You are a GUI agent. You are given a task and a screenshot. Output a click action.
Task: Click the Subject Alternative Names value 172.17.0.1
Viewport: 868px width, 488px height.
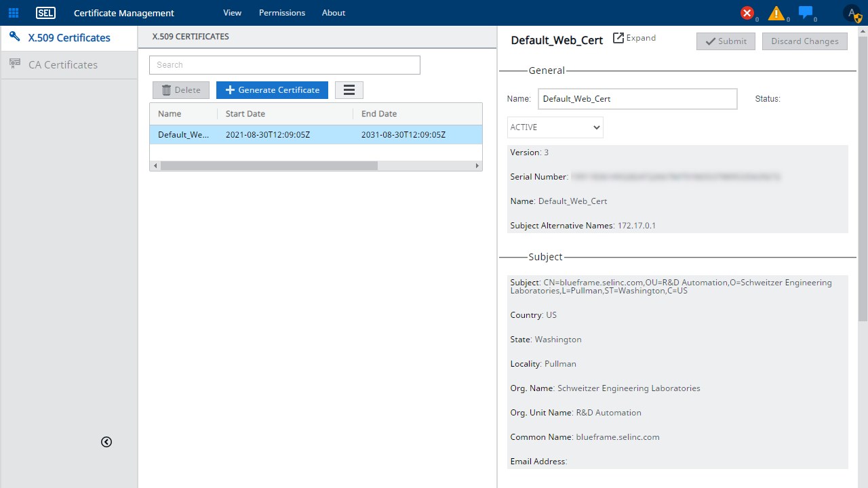(x=637, y=226)
